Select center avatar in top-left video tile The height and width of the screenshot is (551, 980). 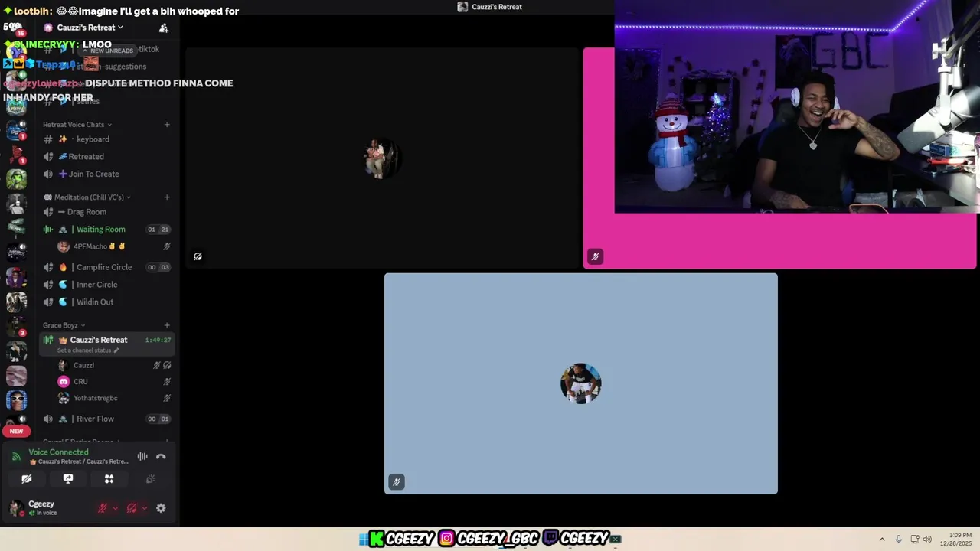(x=381, y=158)
